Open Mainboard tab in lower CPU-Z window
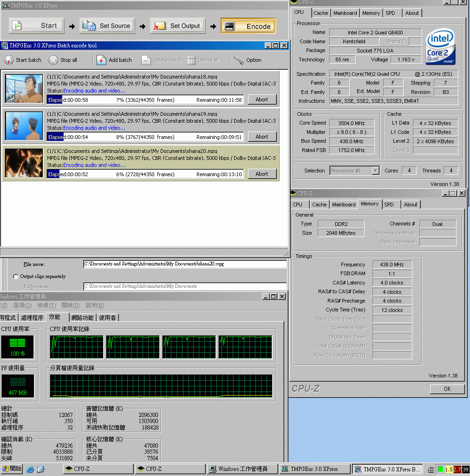 click(344, 205)
